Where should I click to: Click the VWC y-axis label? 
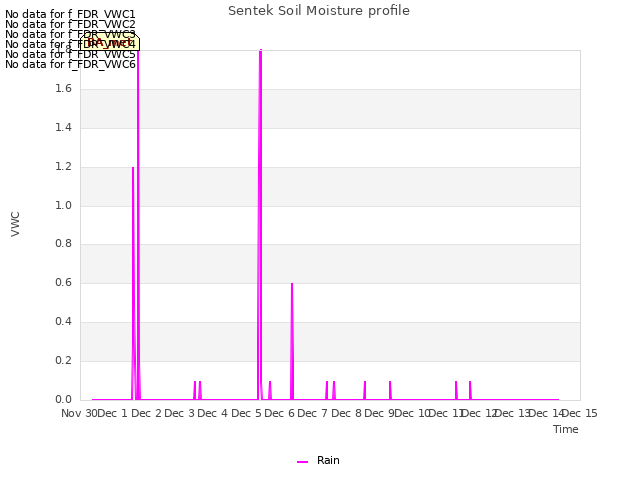point(15,224)
